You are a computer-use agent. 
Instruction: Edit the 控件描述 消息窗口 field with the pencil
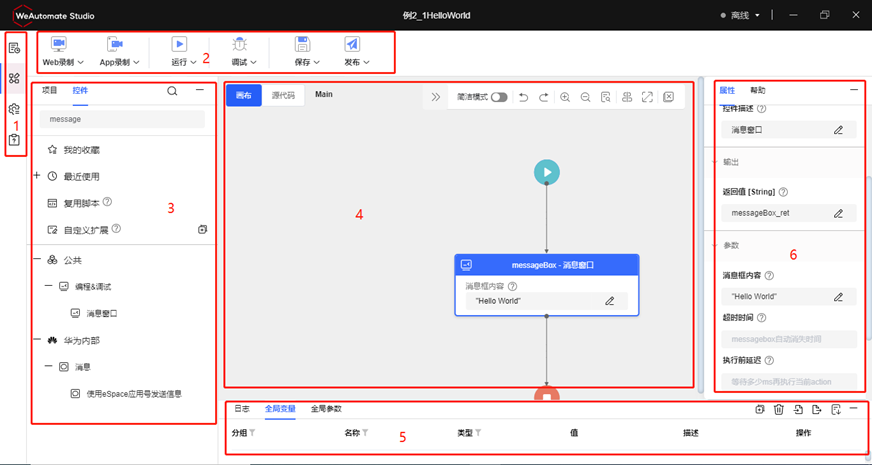(838, 130)
